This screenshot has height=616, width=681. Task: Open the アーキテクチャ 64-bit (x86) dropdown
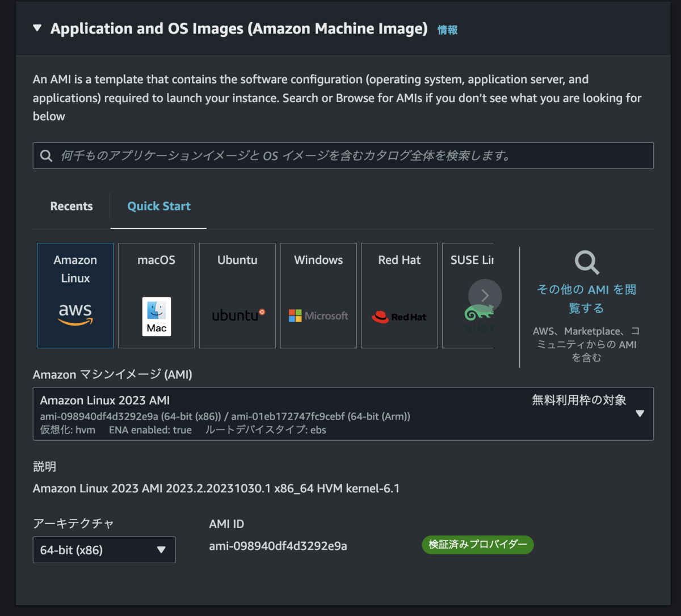tap(104, 550)
